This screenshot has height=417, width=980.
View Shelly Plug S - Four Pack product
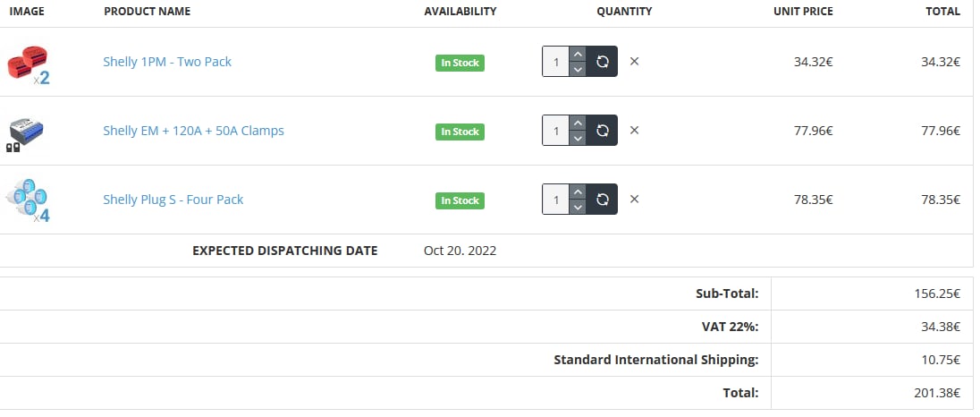[173, 200]
